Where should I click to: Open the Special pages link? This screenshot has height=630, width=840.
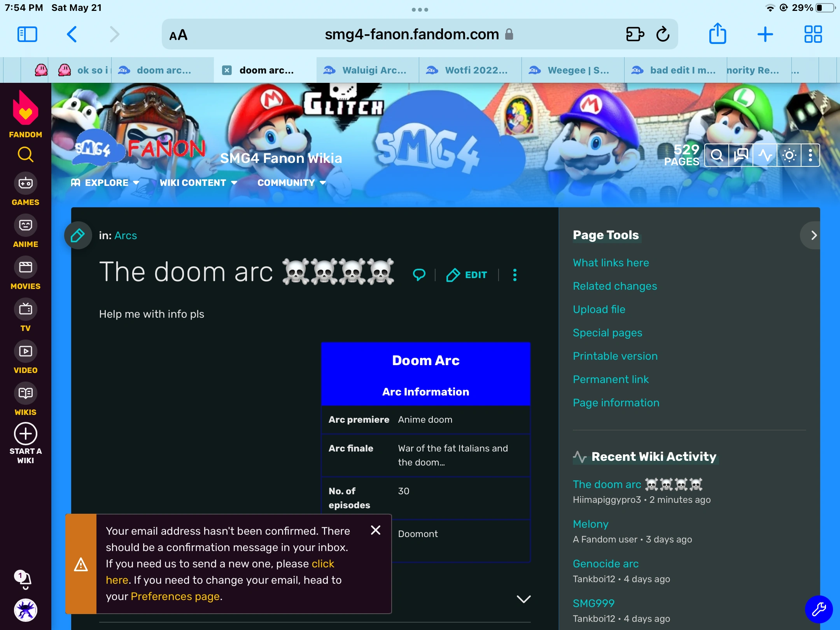[607, 332]
